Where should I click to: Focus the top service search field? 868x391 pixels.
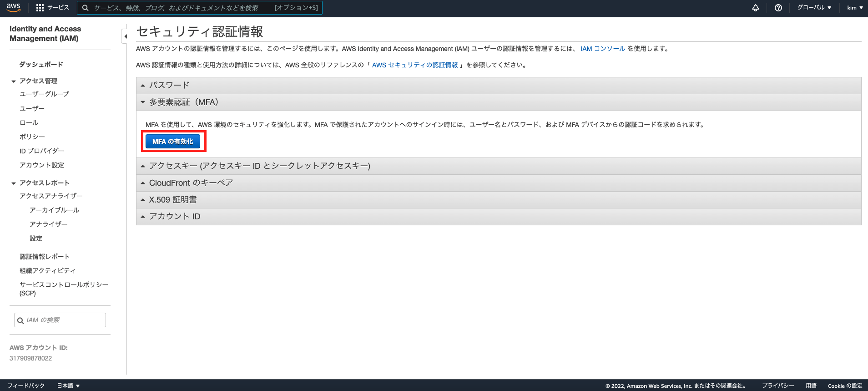point(200,8)
